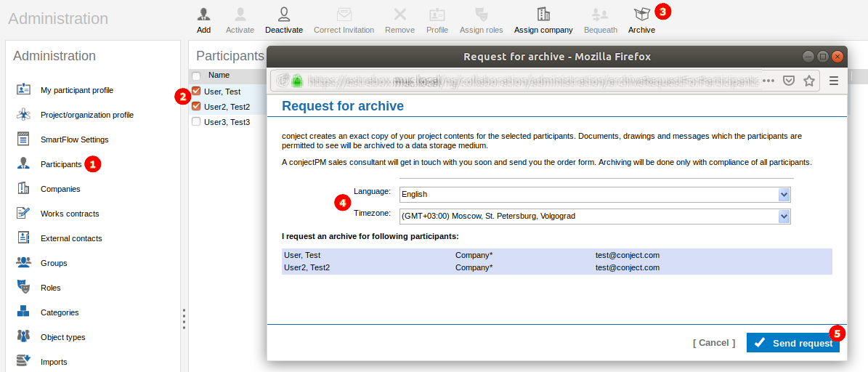Open the Assign company tool

(x=543, y=15)
